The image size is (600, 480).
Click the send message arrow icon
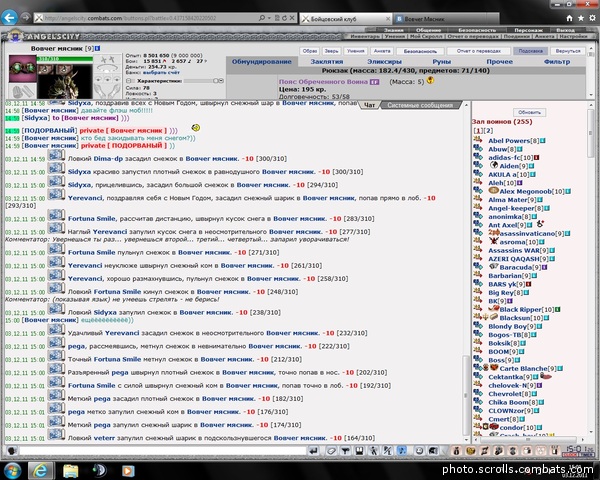(x=313, y=451)
